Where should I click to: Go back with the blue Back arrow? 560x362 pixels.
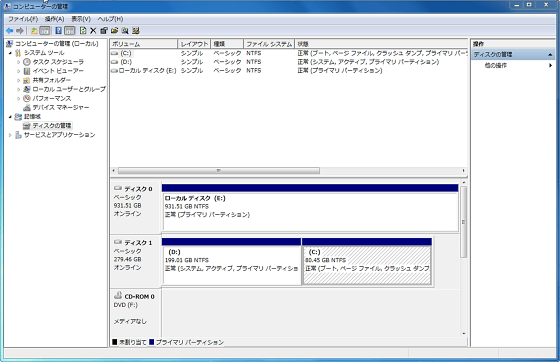(10, 31)
